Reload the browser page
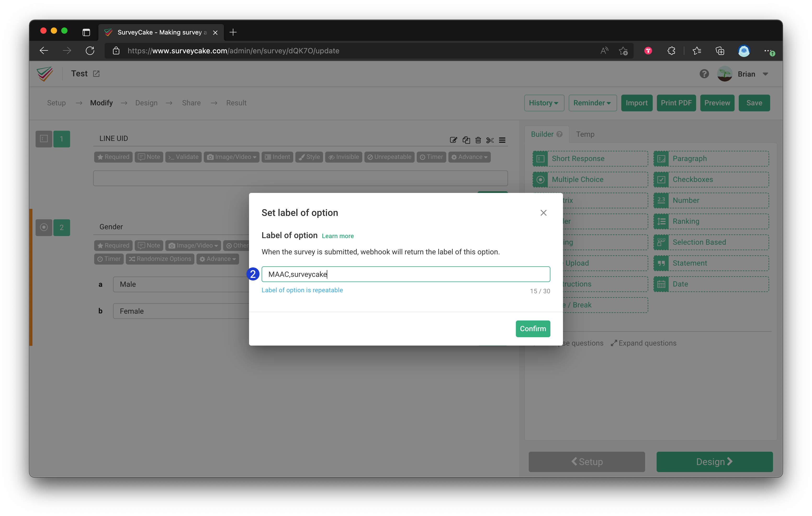This screenshot has width=812, height=516. point(90,51)
